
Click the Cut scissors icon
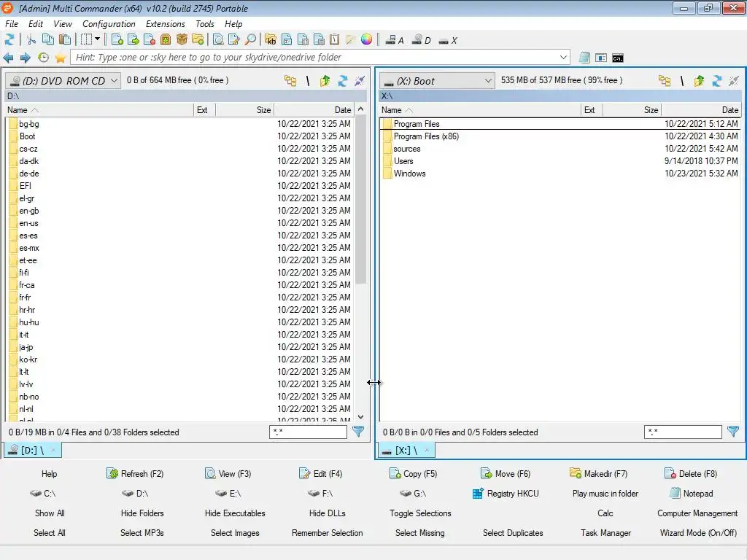point(31,39)
